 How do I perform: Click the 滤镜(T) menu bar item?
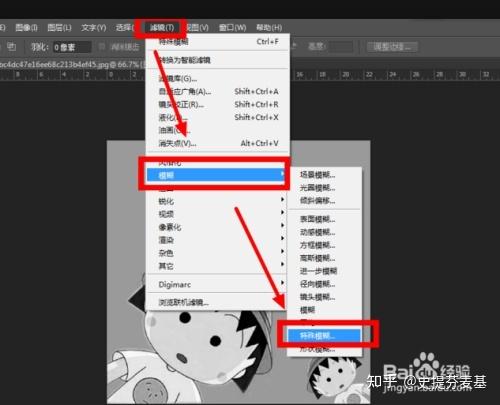(162, 28)
